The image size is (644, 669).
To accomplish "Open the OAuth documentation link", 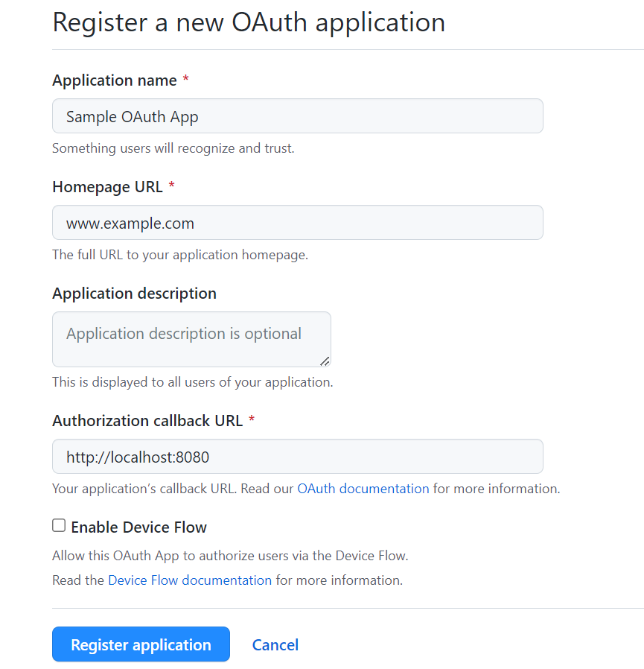I will click(x=363, y=489).
